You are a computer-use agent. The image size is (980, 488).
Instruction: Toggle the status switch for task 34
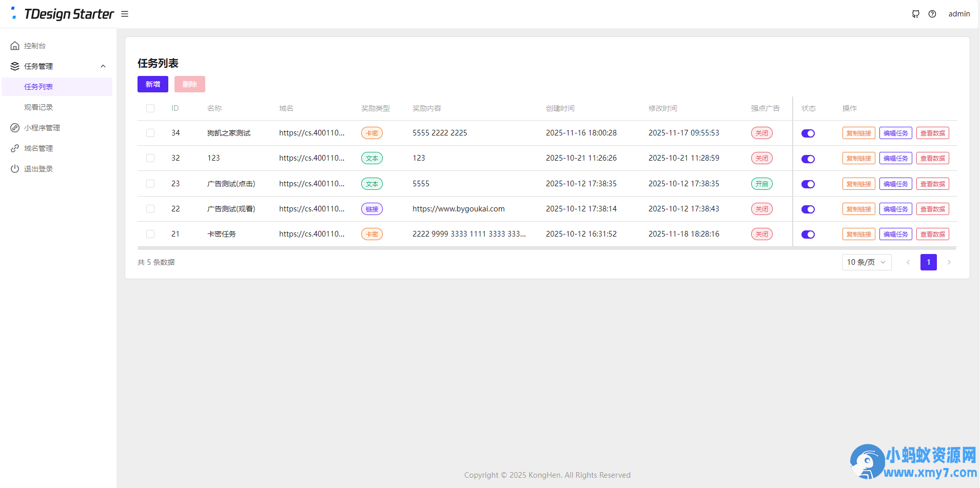coord(808,133)
